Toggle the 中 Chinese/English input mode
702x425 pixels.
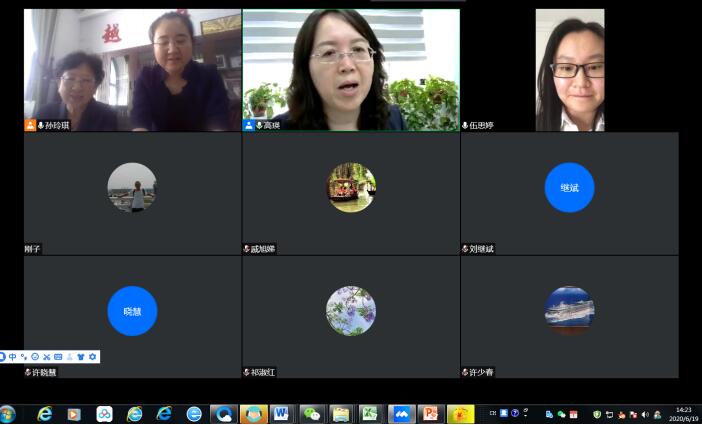[12, 357]
